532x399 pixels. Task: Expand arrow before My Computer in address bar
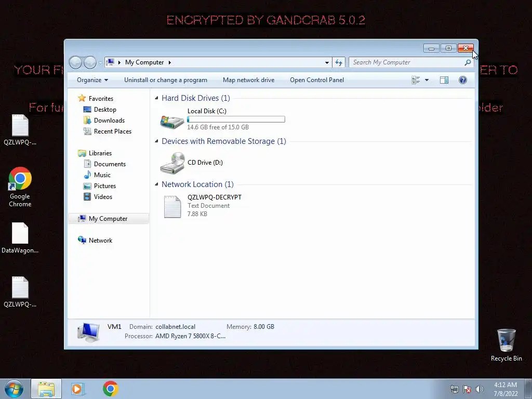click(x=119, y=62)
